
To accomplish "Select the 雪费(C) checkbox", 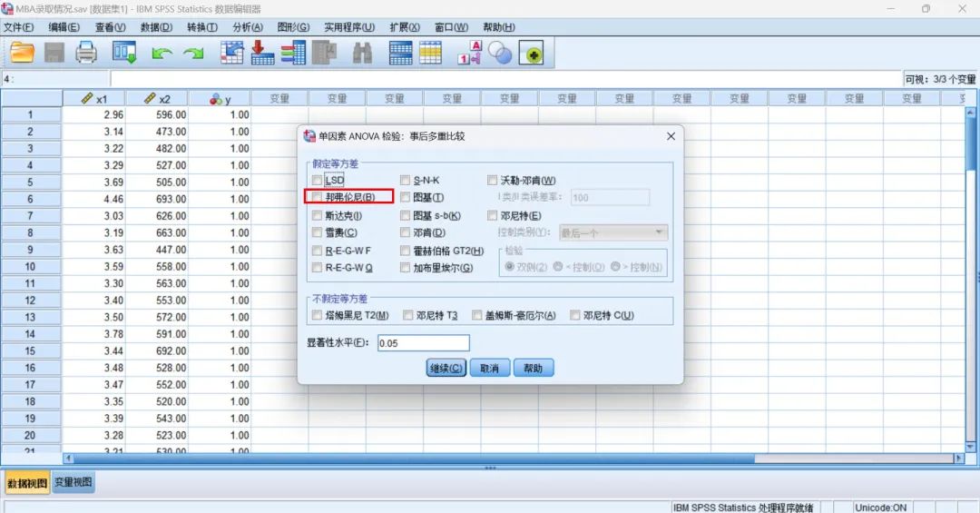I will 317,232.
